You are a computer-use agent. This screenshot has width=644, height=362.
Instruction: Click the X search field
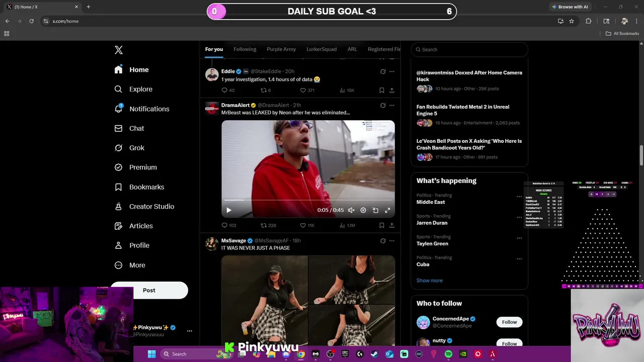coord(469,49)
